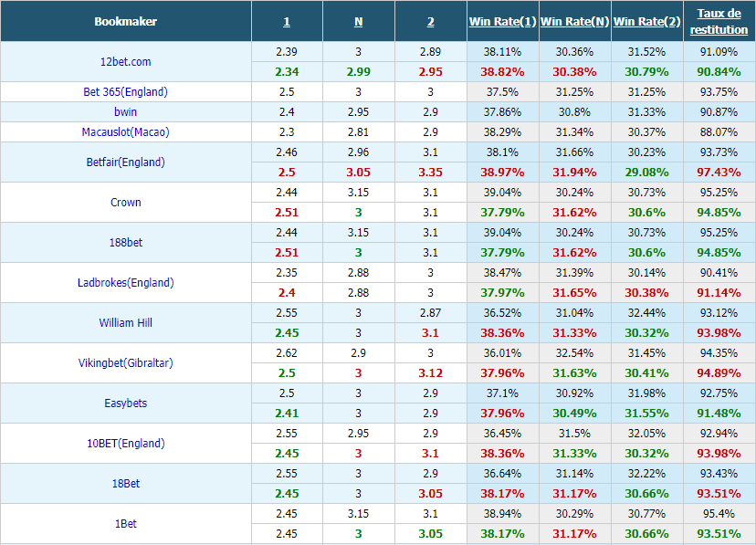This screenshot has width=756, height=545.
Task: Open the 10BET(England) link
Action: pyautogui.click(x=125, y=444)
